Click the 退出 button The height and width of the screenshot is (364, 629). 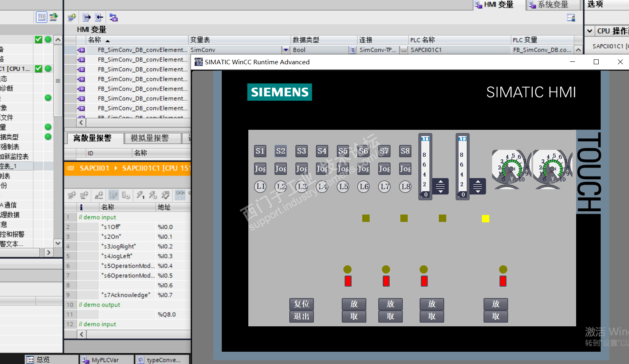point(302,317)
